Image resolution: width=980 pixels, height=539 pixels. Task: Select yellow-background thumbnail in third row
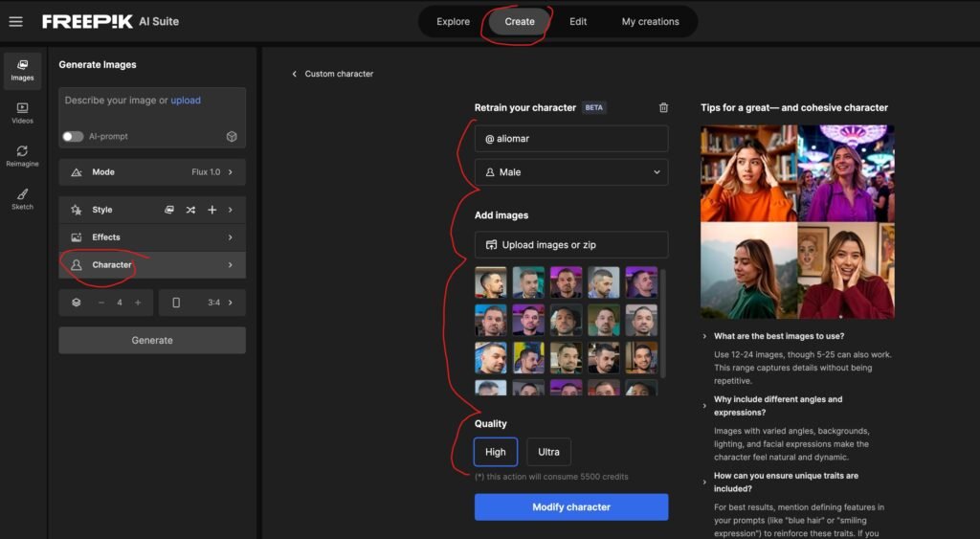tap(528, 358)
